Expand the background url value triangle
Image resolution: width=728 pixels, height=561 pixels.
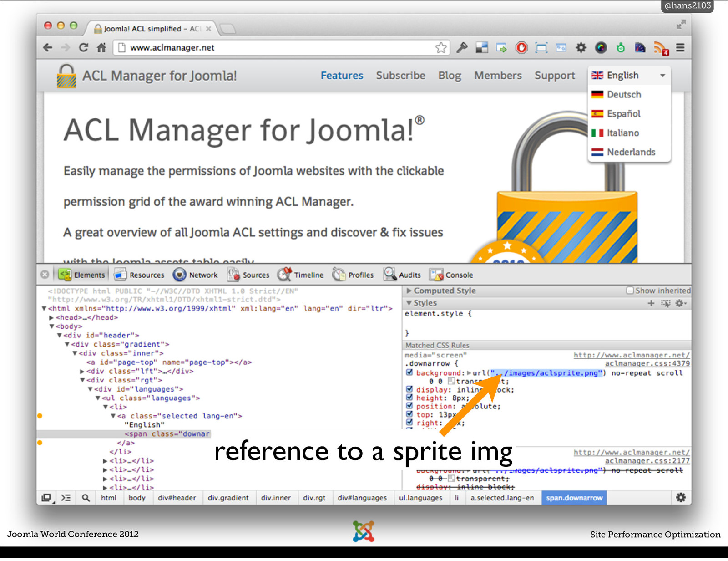(469, 373)
